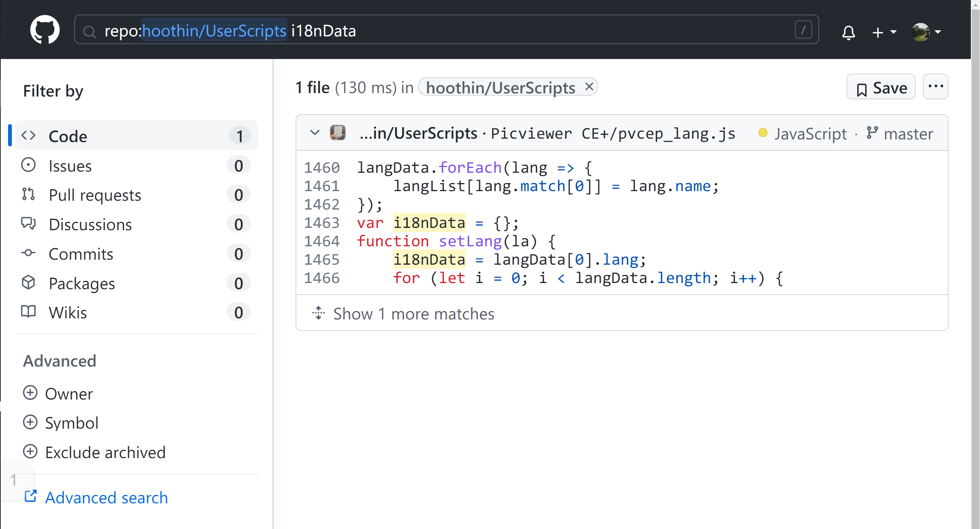
Task: Select the Discussions filter
Action: pos(90,224)
